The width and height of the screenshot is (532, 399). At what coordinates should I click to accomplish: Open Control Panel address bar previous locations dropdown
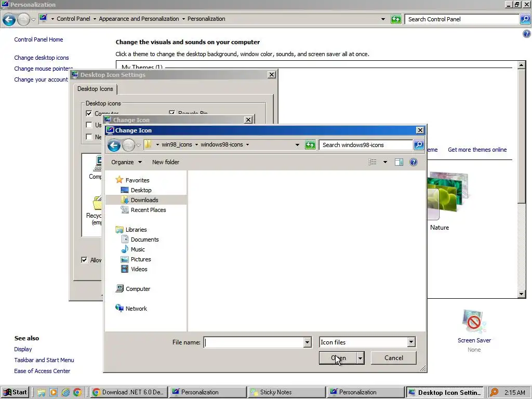pos(383,19)
